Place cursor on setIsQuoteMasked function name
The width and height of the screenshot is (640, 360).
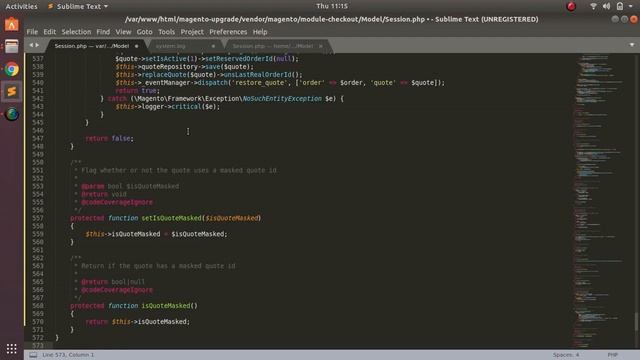coord(171,218)
